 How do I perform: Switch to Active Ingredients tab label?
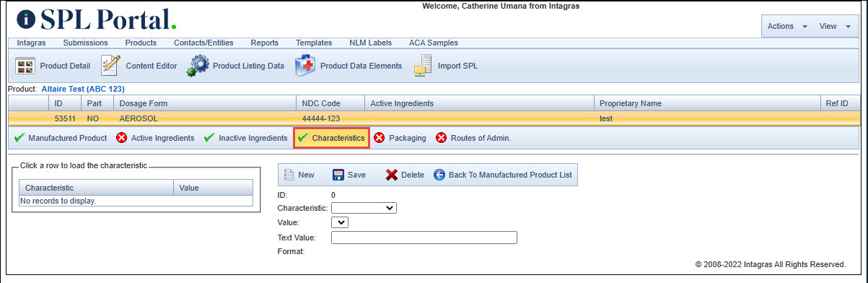coord(162,138)
